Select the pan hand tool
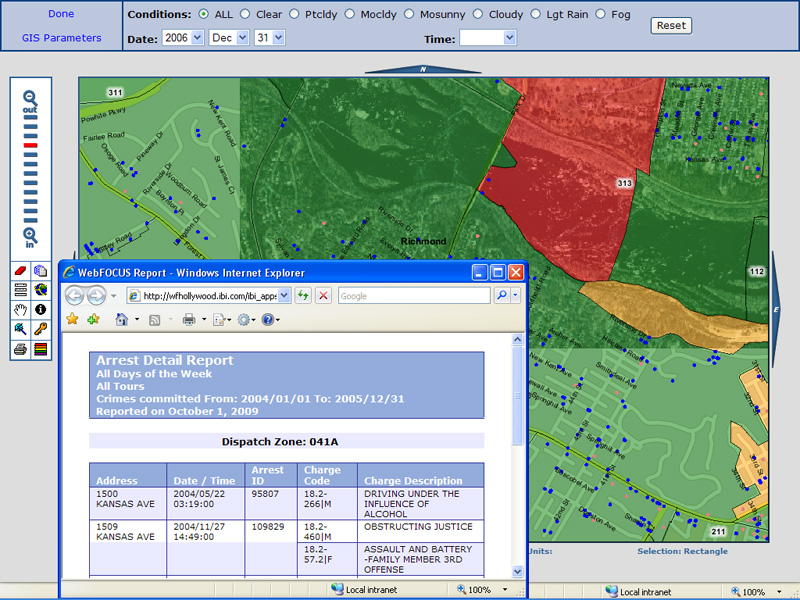This screenshot has width=800, height=600. pos(21,310)
